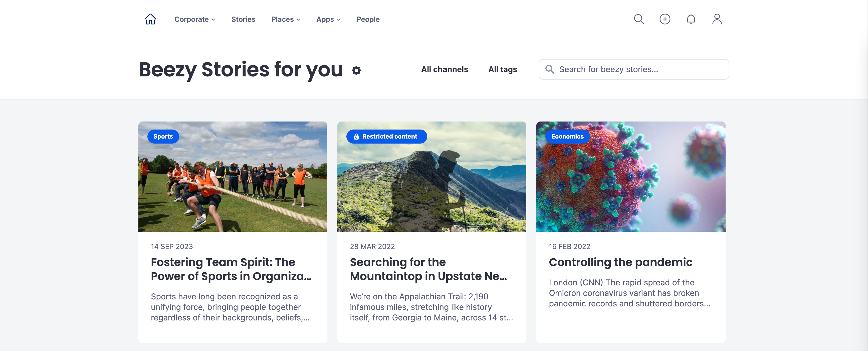Go to the home page icon
Image resolution: width=868 pixels, height=351 pixels.
(x=150, y=19)
